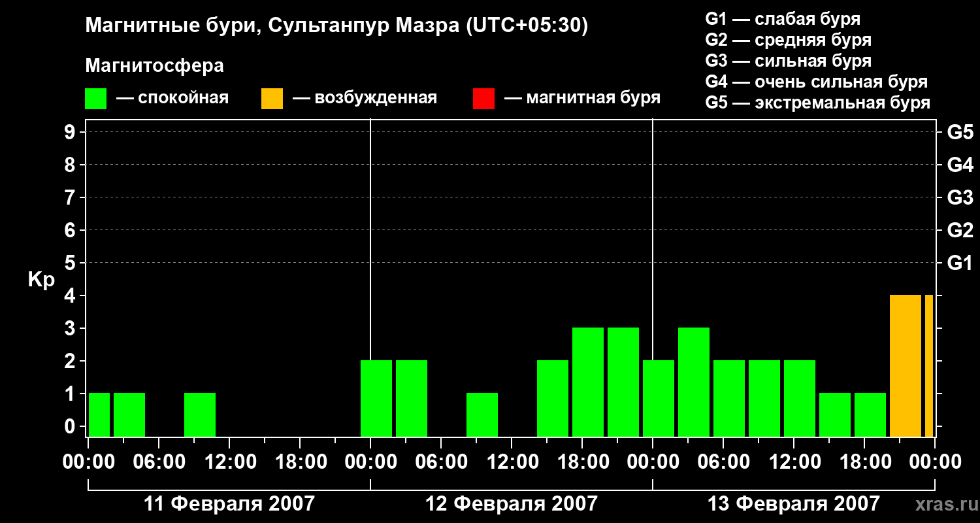Click the Kp 1 bar near 09:00 on 11 February
Screen dimensions: 980x523
200,415
